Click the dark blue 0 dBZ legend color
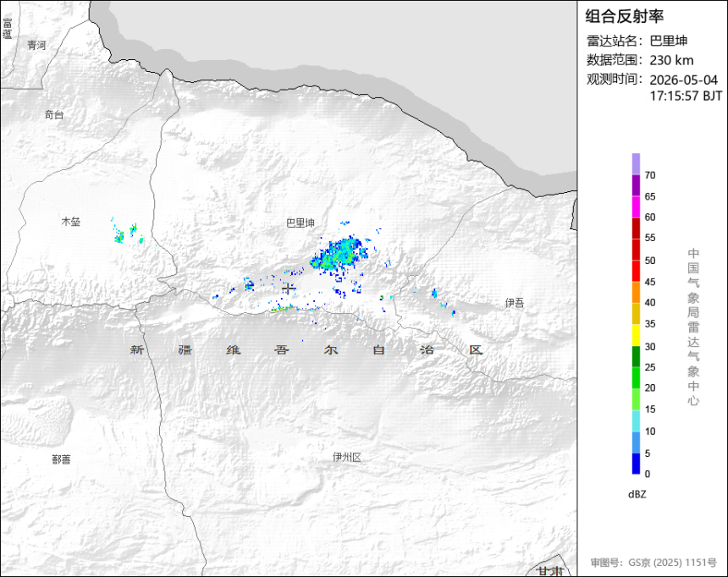Screen dimensions: 728x577 636,464
